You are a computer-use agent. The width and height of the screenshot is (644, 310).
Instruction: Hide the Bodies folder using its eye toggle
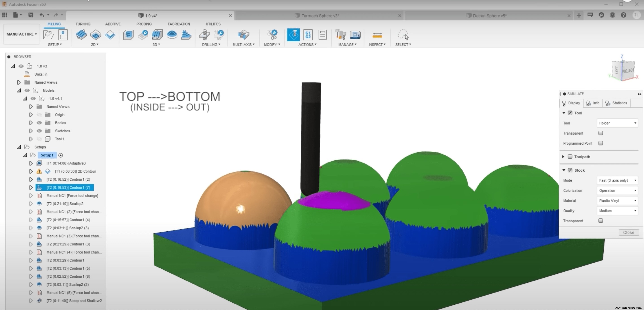point(39,123)
